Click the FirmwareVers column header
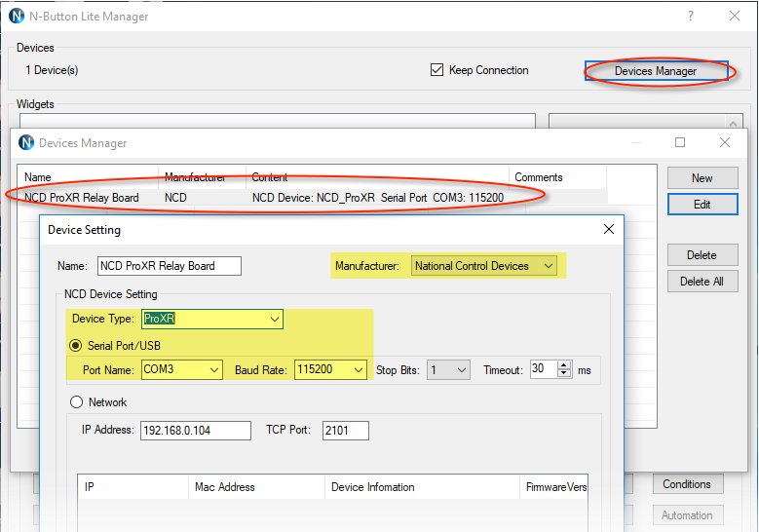The image size is (759, 532). click(x=553, y=487)
